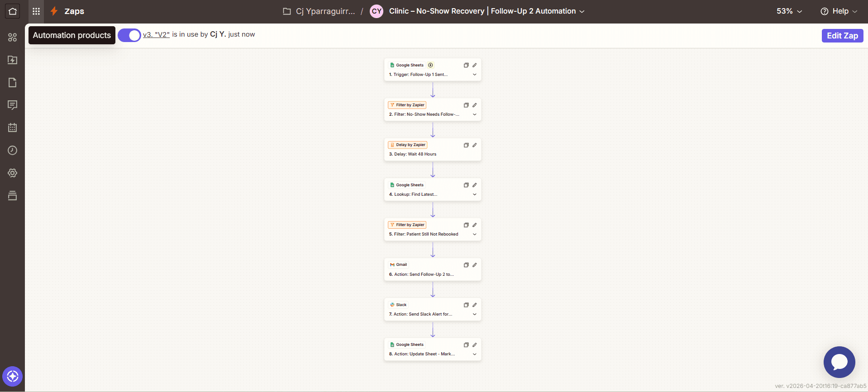Click "6. Action: Send Follow-Up 2 to..." text
The height and width of the screenshot is (392, 868).
coord(421,274)
